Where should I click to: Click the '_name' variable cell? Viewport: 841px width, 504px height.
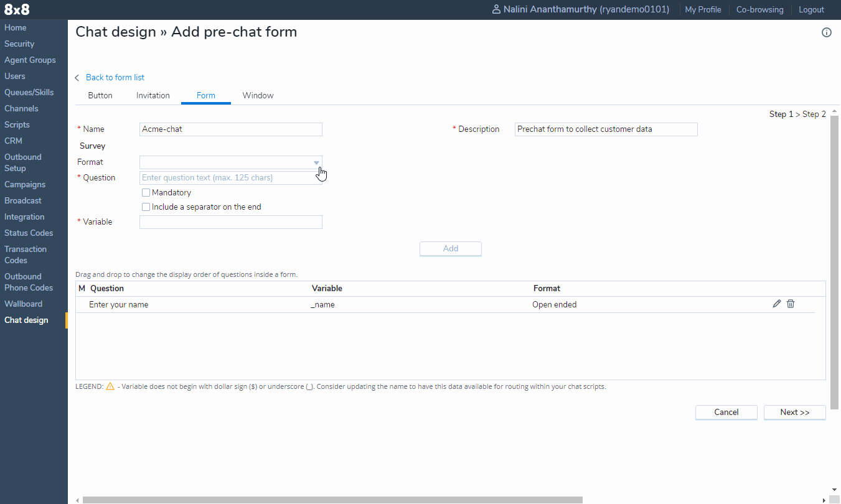[322, 305]
